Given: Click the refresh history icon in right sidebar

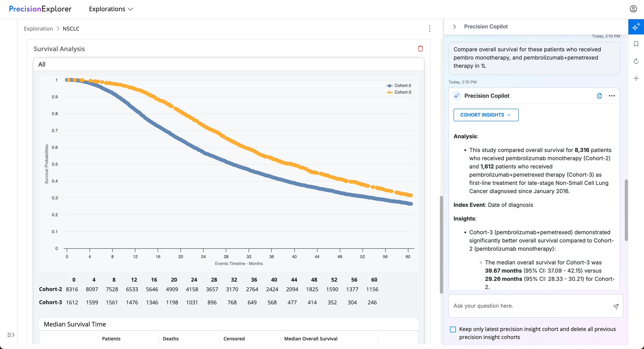Looking at the screenshot, I should point(636,61).
